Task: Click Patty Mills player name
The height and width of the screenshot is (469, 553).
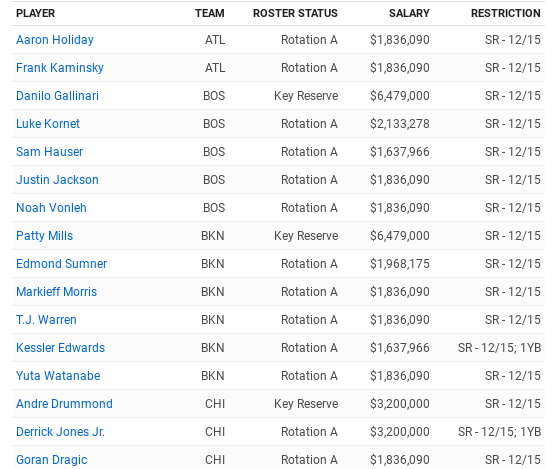Action: point(44,236)
